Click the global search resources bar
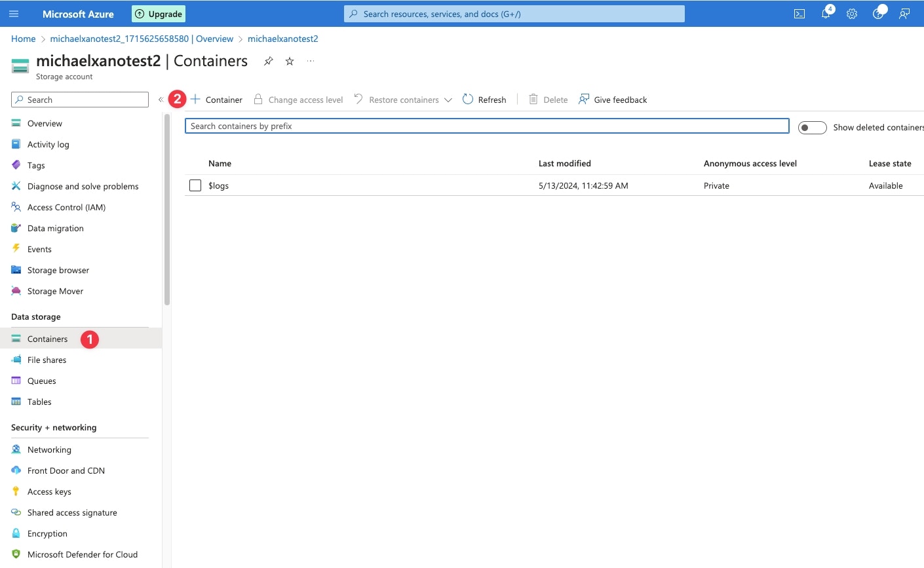 pyautogui.click(x=514, y=14)
